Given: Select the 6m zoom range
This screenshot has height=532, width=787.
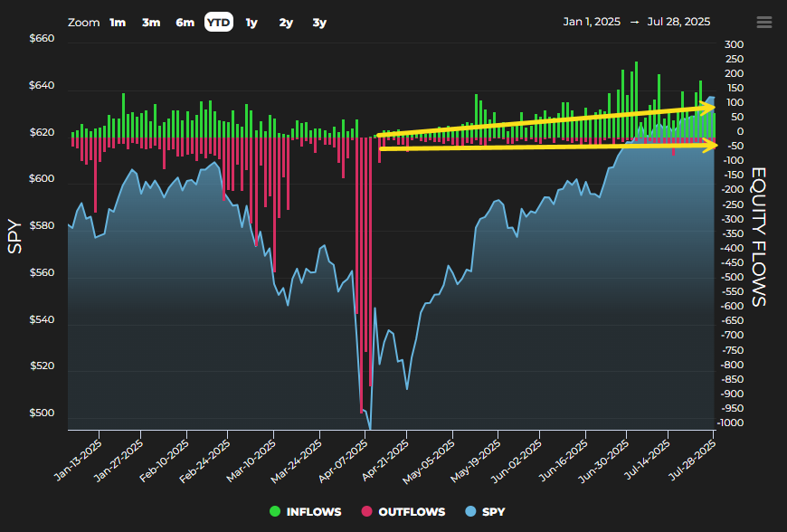Looking at the screenshot, I should pyautogui.click(x=185, y=23).
